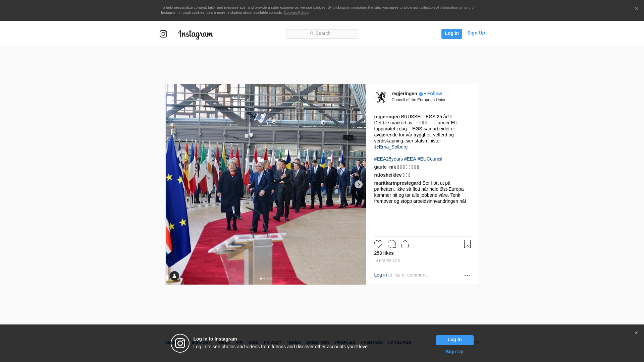
Task: Open the Sign Up link in header
Action: click(476, 33)
